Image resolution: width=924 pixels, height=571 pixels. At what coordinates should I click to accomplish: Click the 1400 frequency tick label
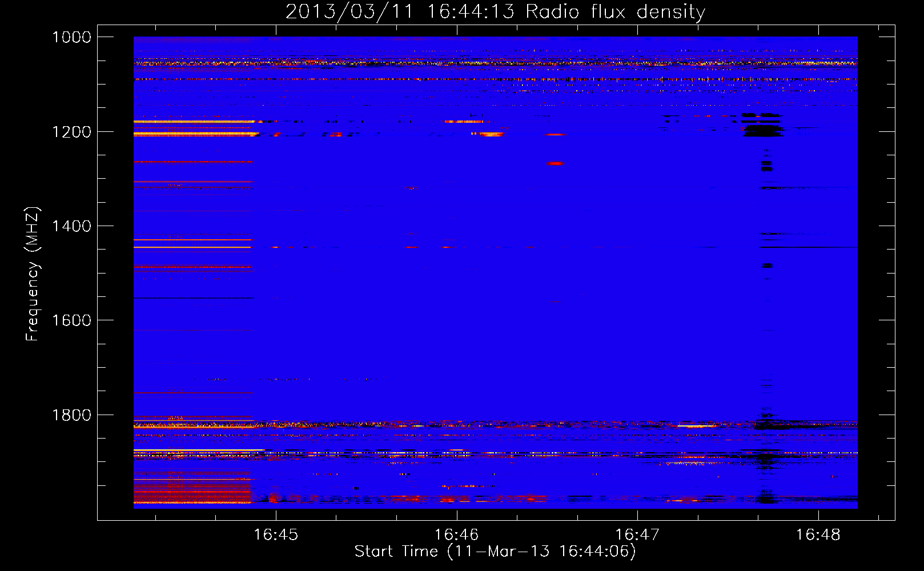pos(71,226)
